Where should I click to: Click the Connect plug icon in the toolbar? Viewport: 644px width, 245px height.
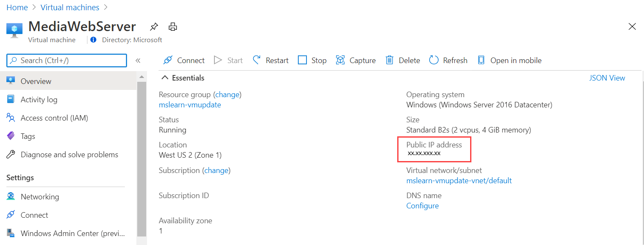pos(168,60)
